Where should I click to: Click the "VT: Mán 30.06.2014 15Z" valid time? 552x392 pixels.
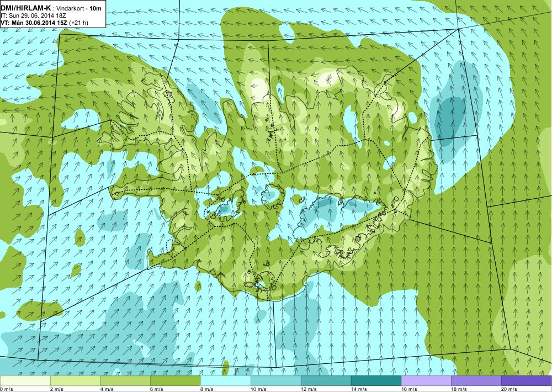pos(34,23)
